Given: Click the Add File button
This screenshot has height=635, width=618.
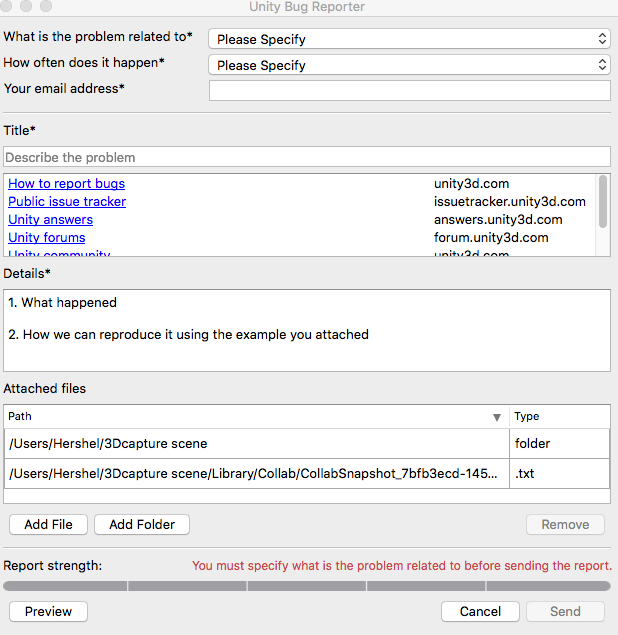Looking at the screenshot, I should tap(48, 524).
